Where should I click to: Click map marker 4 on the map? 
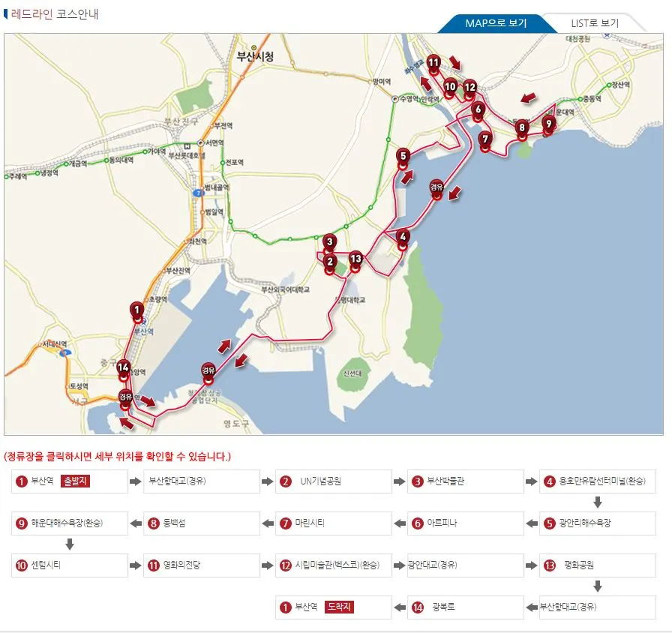click(x=403, y=239)
